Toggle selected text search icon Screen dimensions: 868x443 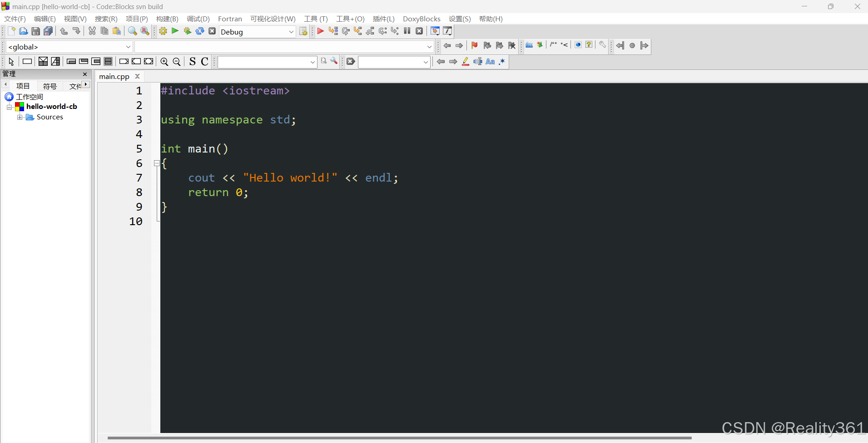coord(478,62)
